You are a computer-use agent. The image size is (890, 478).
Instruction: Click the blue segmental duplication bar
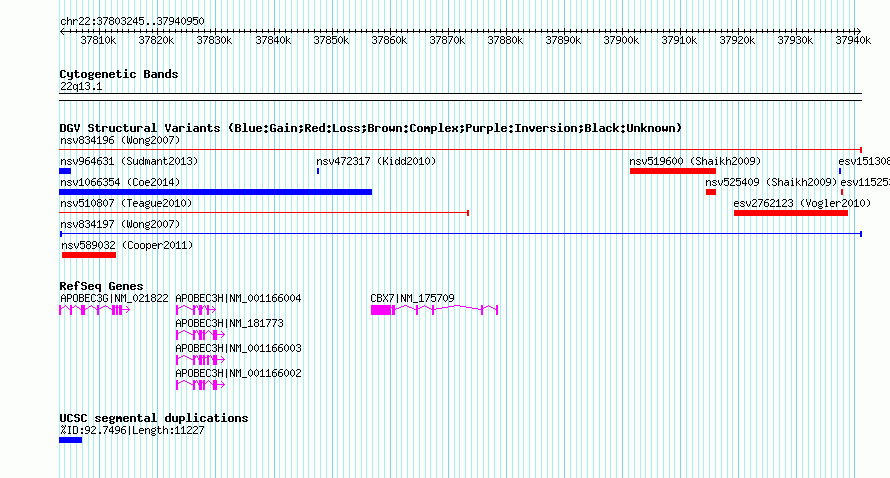tap(70, 440)
